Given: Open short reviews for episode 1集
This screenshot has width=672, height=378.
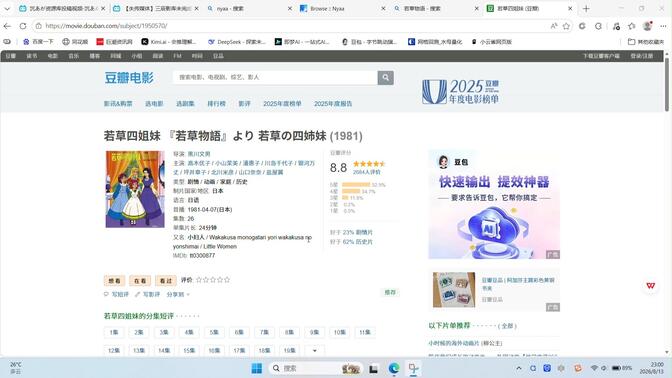Looking at the screenshot, I should (x=114, y=332).
